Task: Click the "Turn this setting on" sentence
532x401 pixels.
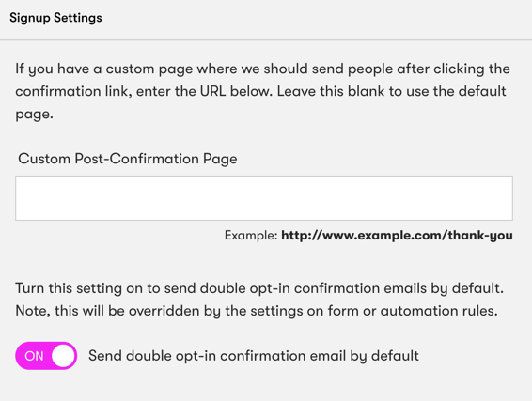Action: point(259,288)
